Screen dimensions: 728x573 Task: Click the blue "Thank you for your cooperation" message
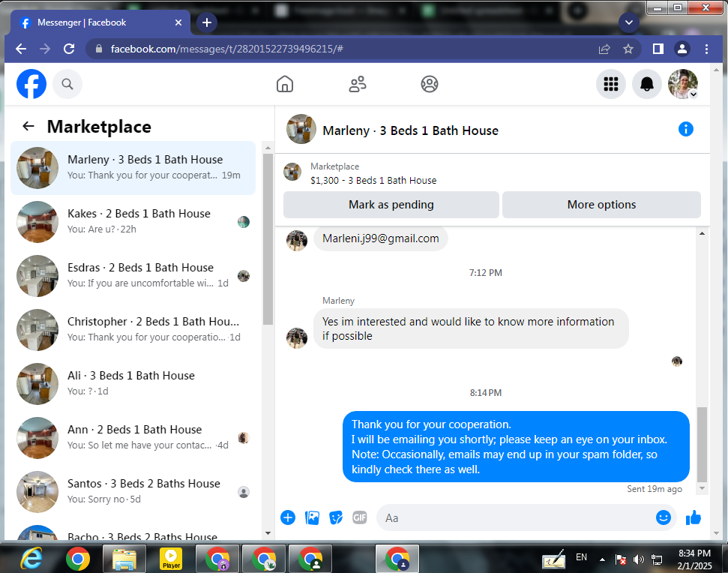point(516,447)
